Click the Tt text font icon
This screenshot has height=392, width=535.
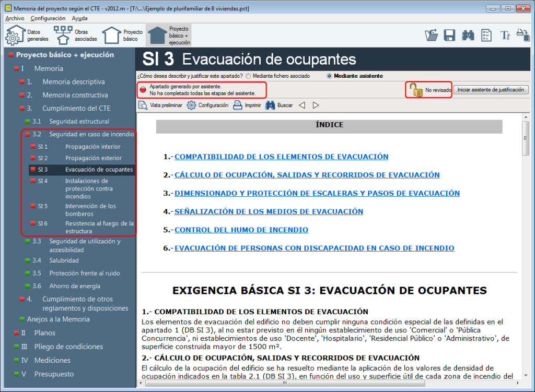505,35
